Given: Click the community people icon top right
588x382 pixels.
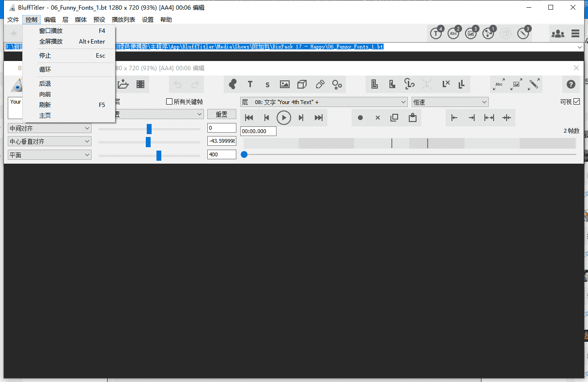Looking at the screenshot, I should pyautogui.click(x=557, y=33).
